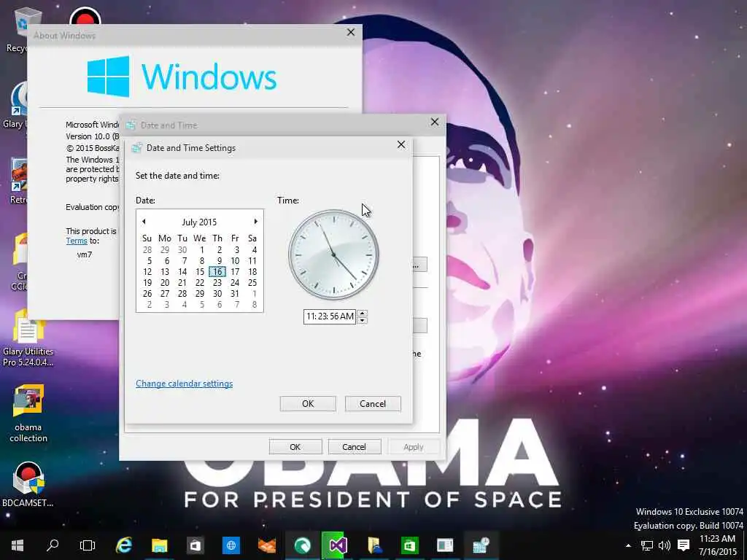
Task: Select July 23 in the calendar
Action: click(217, 283)
